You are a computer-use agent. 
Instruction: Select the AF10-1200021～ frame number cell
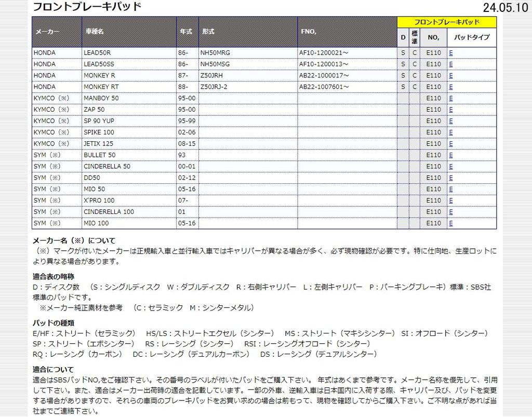coord(324,53)
